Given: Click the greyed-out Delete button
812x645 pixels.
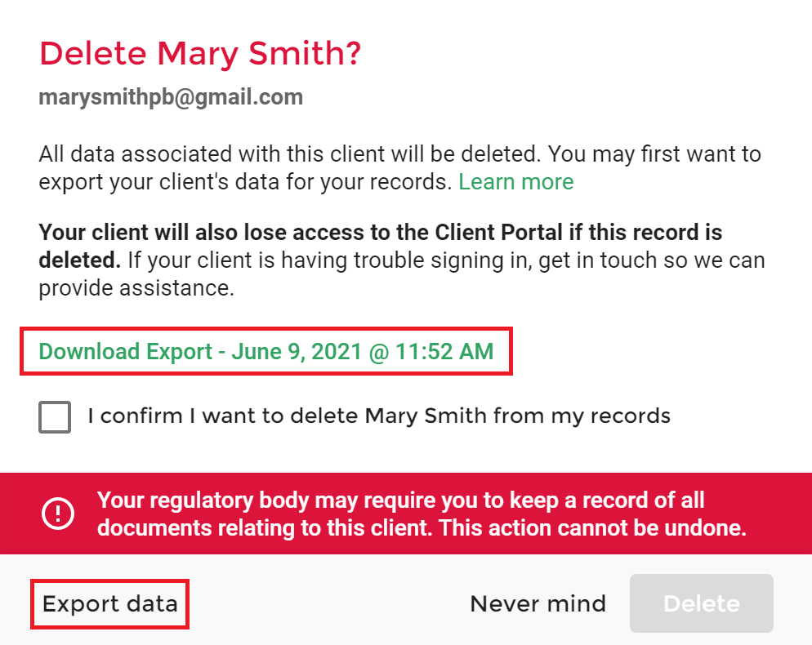Looking at the screenshot, I should [701, 603].
